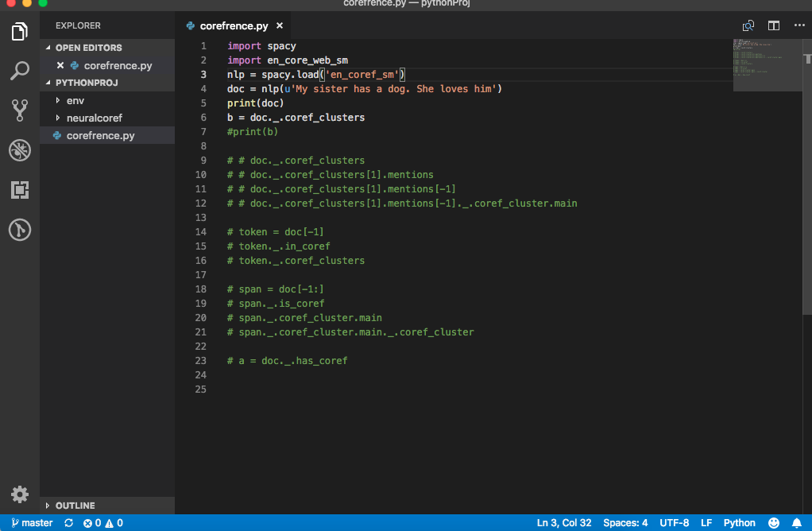Open the Manage gear settings menu
This screenshot has width=812, height=531.
pyautogui.click(x=20, y=494)
